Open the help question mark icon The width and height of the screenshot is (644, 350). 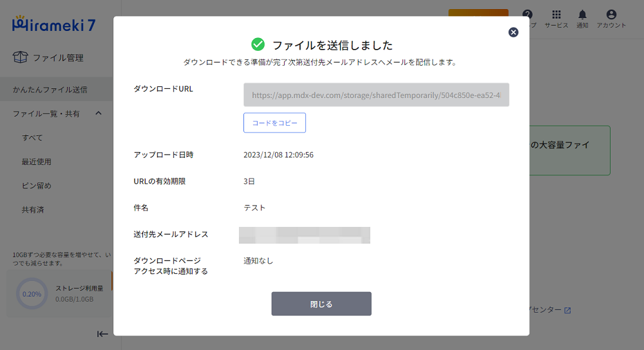pyautogui.click(x=528, y=15)
